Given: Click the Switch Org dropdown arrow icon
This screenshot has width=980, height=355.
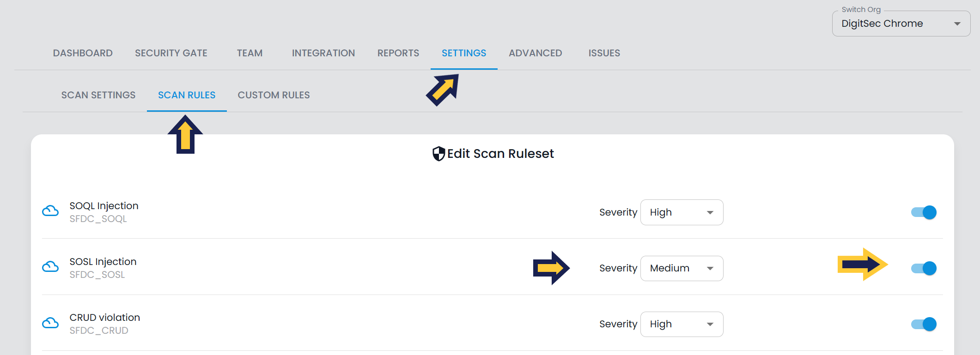Looking at the screenshot, I should click(957, 24).
